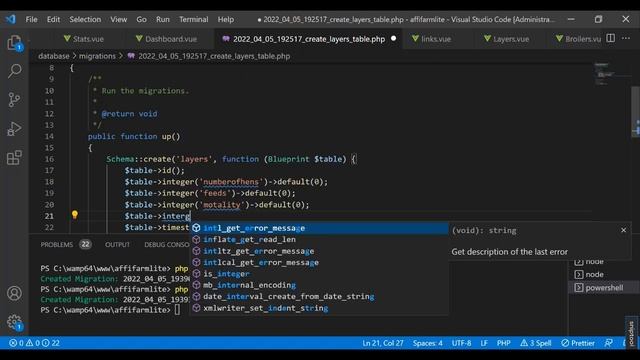The image size is (640, 360).
Task: Click the problems count badge 22
Action: [85, 244]
